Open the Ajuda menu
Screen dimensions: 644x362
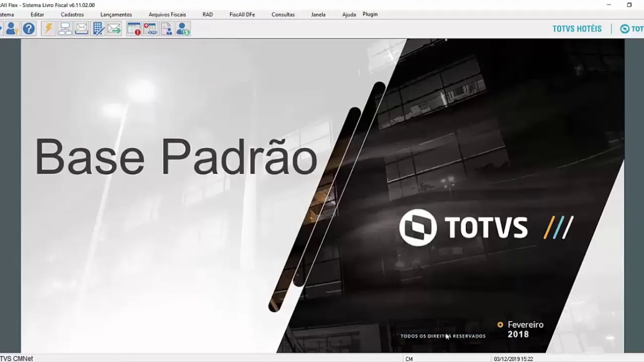click(349, 15)
